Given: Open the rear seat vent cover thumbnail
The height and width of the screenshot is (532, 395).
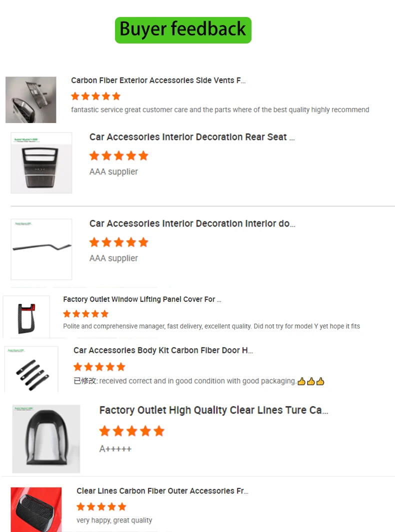Looking at the screenshot, I should tap(41, 163).
